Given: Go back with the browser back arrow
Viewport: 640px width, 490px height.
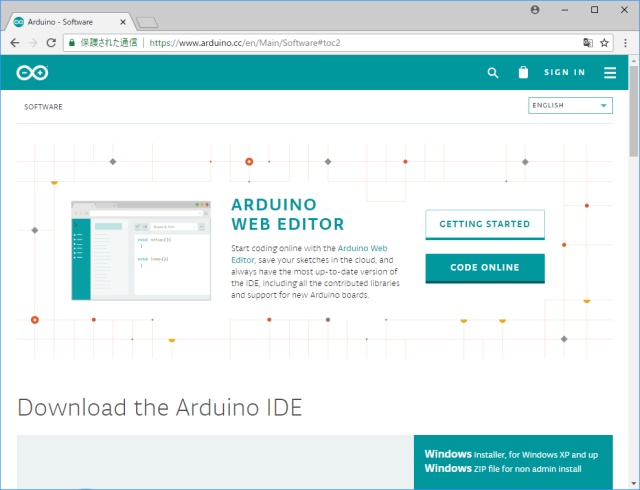Looking at the screenshot, I should tap(15, 42).
